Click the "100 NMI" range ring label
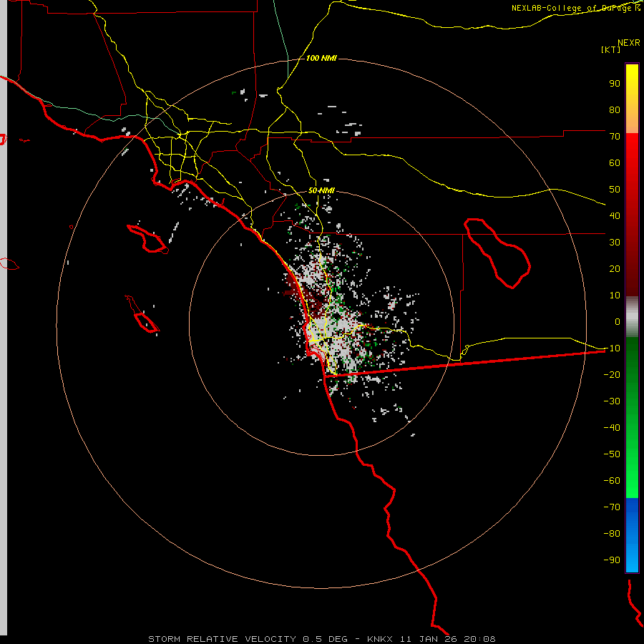The width and height of the screenshot is (644, 644). 321,58
